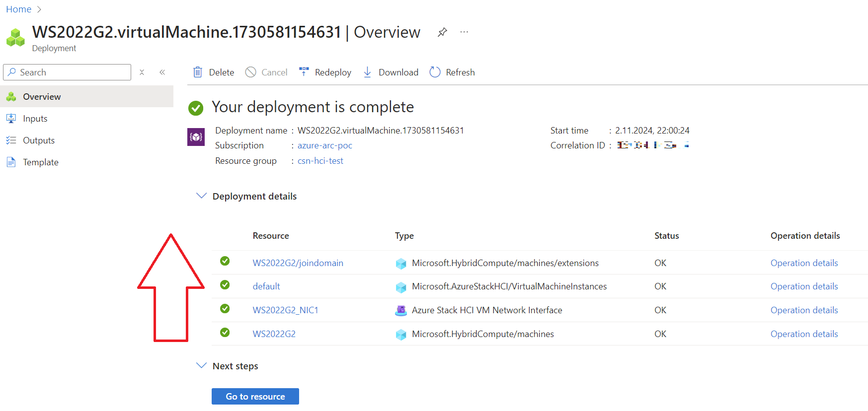Click the Delete trash icon

point(198,72)
